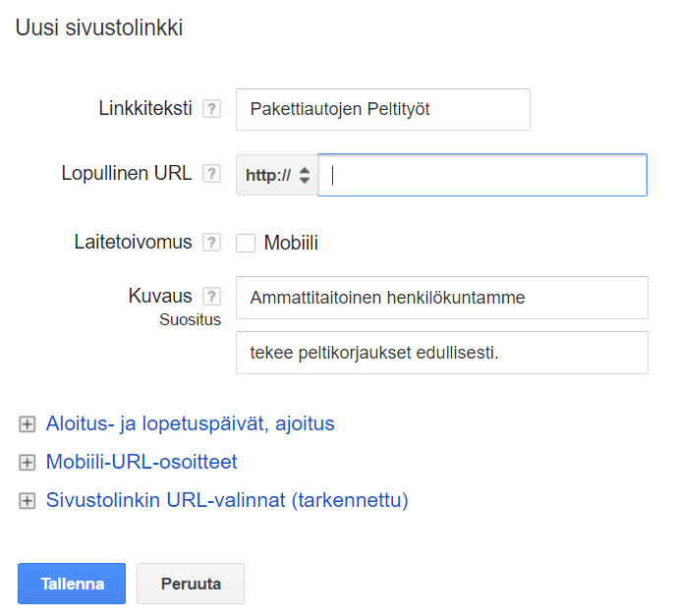Open help icon next to Lopullinen URL
Image resolution: width=678 pixels, height=616 pixels.
211,174
